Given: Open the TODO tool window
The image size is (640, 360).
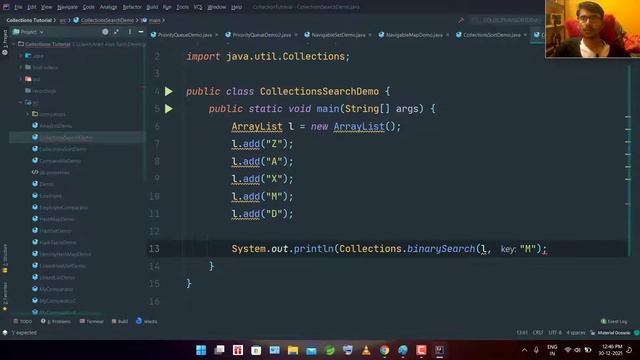Looking at the screenshot, I should 23,322.
